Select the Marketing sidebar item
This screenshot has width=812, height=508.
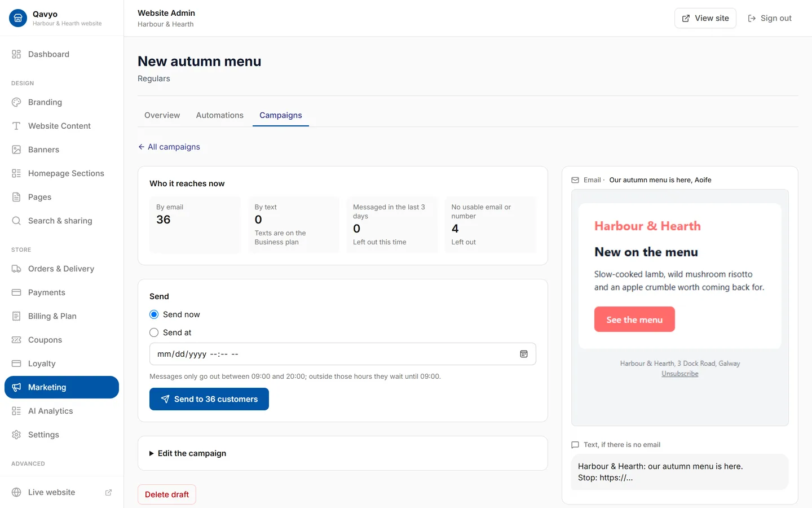point(61,387)
